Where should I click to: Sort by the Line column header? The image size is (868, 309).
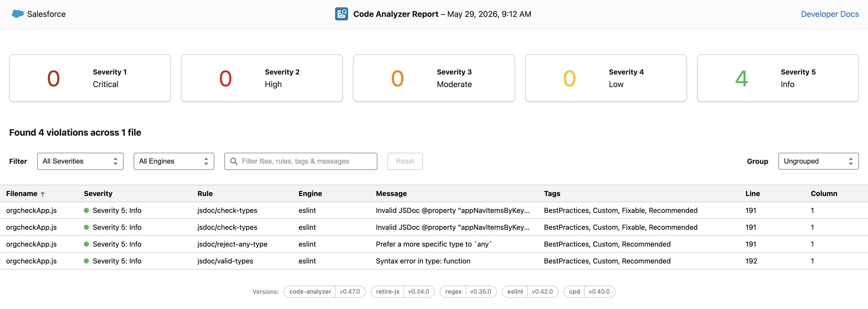752,194
